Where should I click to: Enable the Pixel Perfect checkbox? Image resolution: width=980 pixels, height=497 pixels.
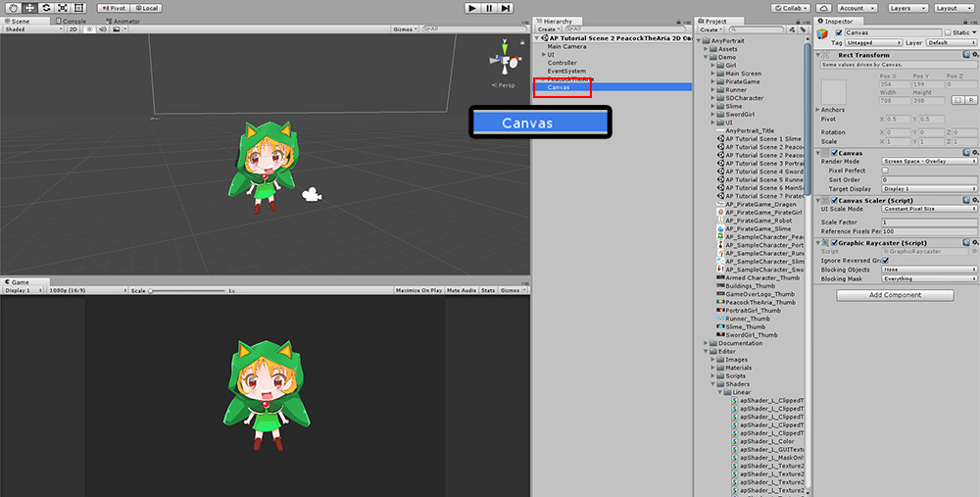(x=885, y=171)
